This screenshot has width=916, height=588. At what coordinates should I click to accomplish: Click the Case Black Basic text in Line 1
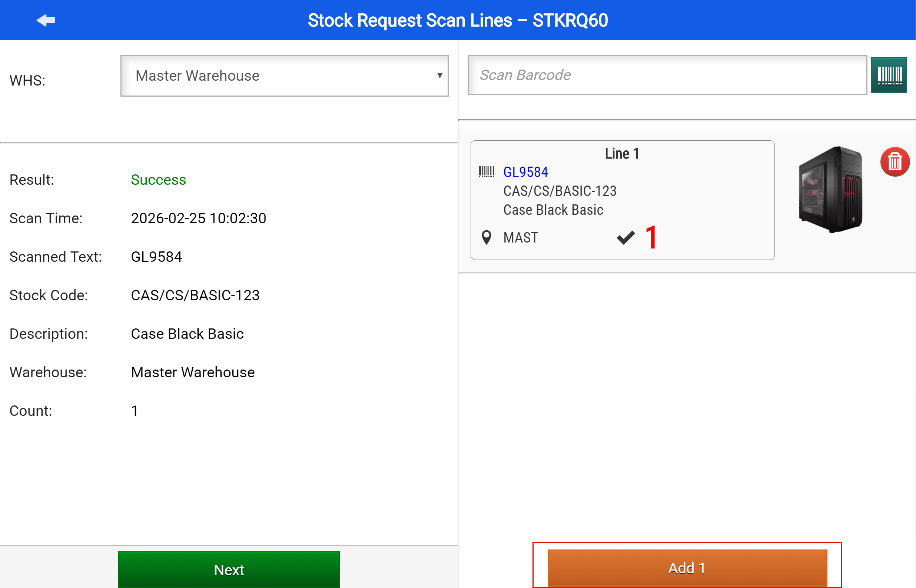tap(553, 210)
